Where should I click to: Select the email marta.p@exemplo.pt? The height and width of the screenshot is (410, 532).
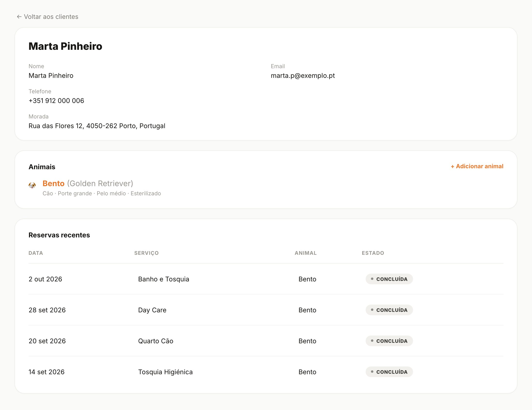point(303,76)
